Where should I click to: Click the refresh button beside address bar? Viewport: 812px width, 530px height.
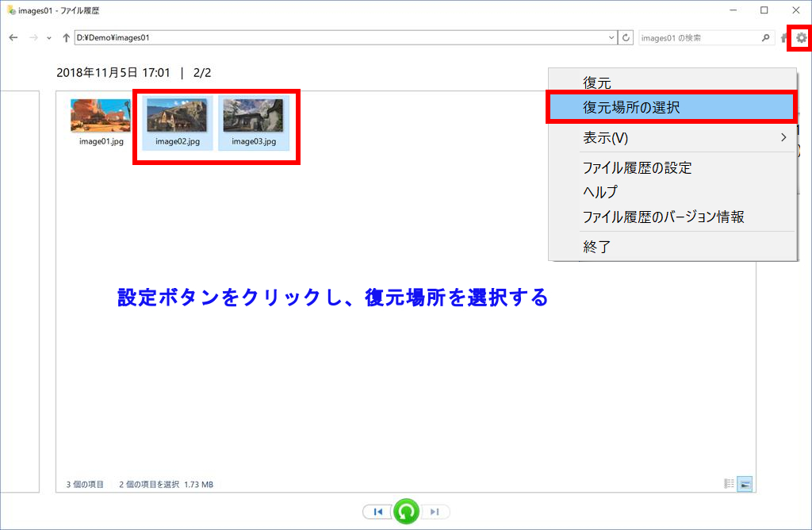click(x=626, y=38)
